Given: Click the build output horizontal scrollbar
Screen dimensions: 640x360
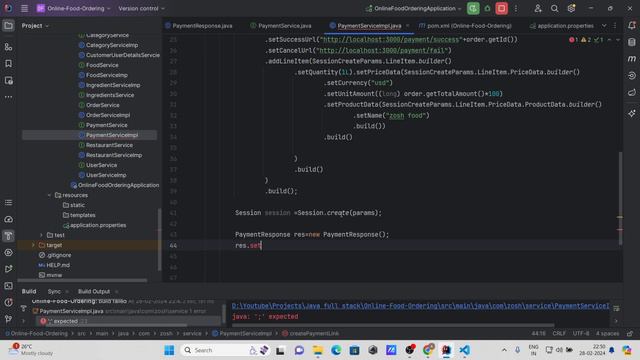Looking at the screenshot, I should pos(393,325).
